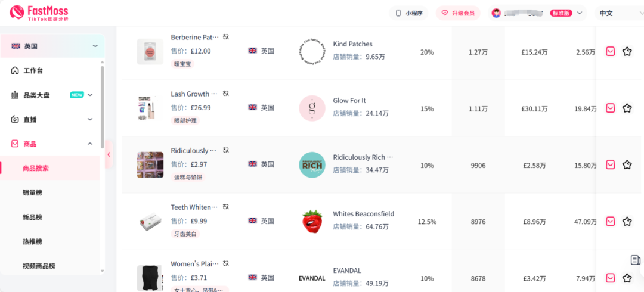The image size is (644, 292).
Task: Star the Ridiculously Rich product row
Action: 627,164
